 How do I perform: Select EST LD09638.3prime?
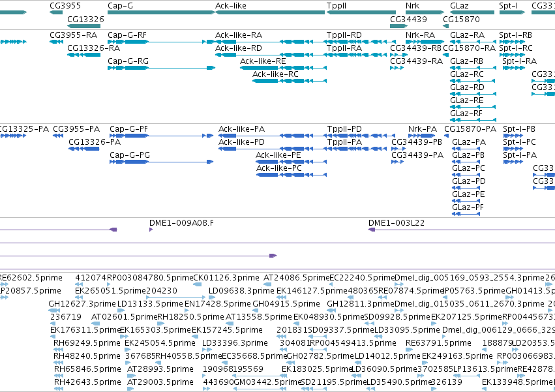pos(212,297)
